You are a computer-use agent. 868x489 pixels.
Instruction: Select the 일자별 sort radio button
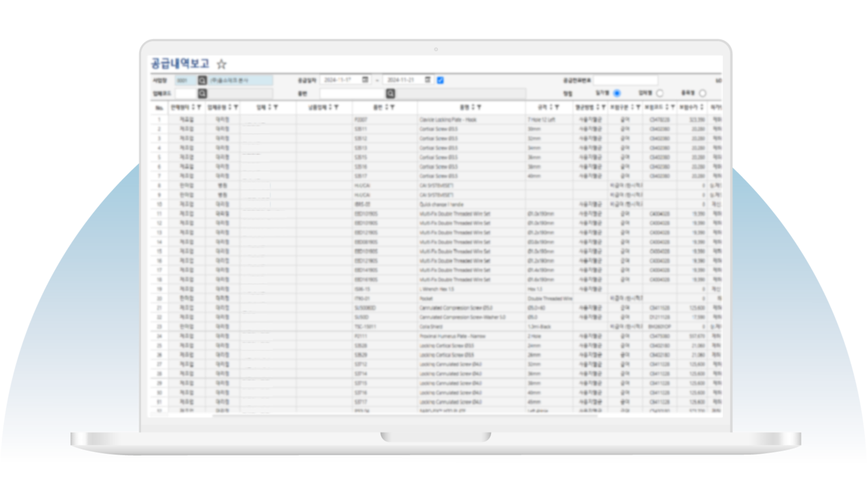pyautogui.click(x=617, y=94)
